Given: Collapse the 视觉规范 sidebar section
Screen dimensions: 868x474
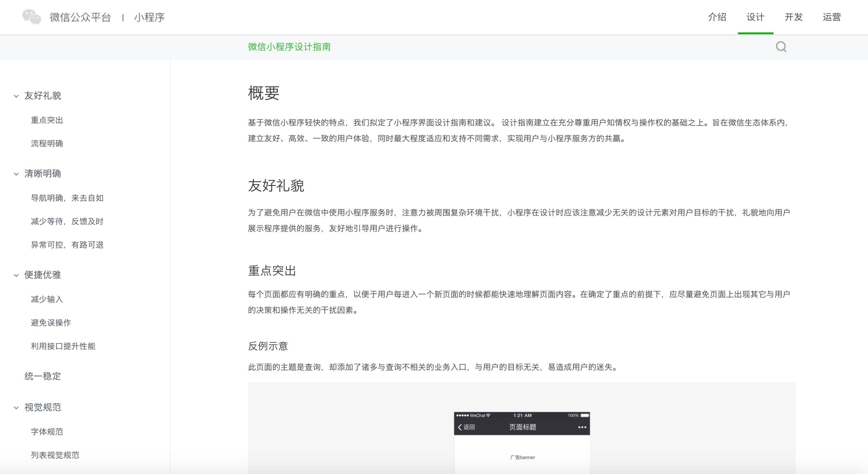Looking at the screenshot, I should tap(16, 408).
